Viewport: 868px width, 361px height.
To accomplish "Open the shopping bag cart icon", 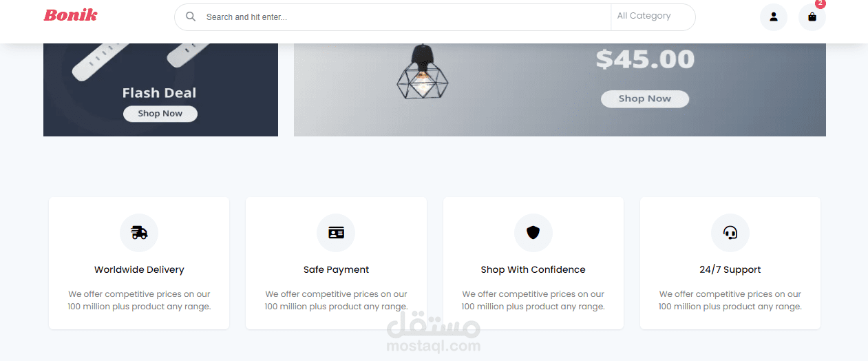I will pos(812,17).
